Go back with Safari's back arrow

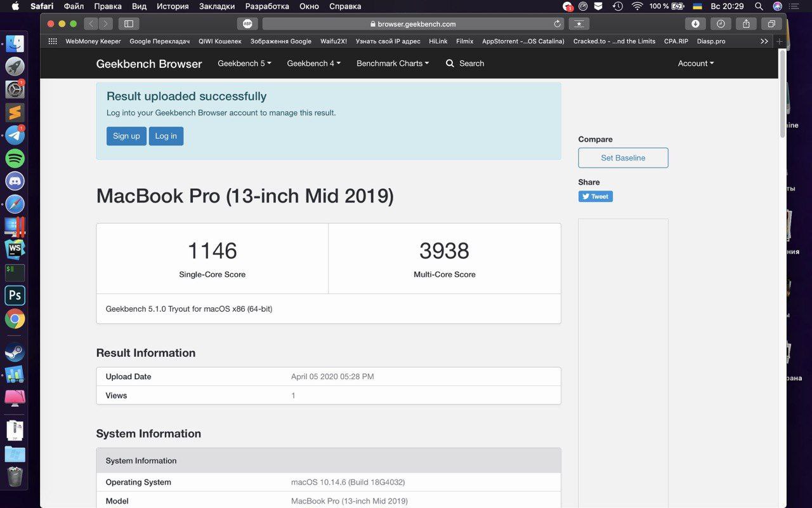[91, 23]
